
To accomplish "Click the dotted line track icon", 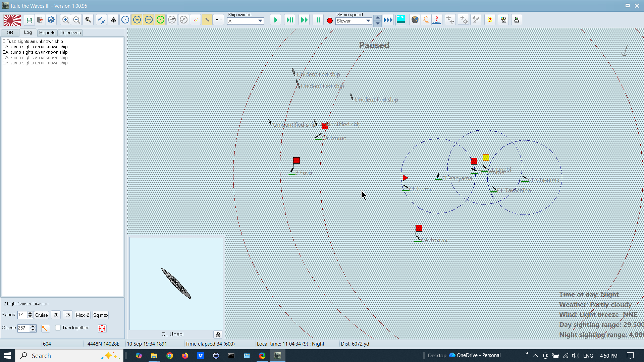I will [219, 20].
